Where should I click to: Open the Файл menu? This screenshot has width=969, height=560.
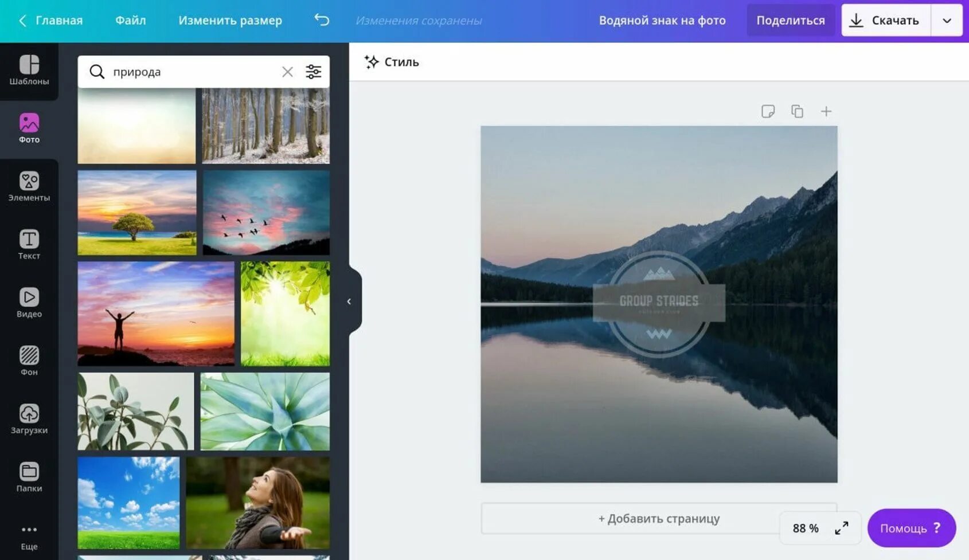pos(131,21)
